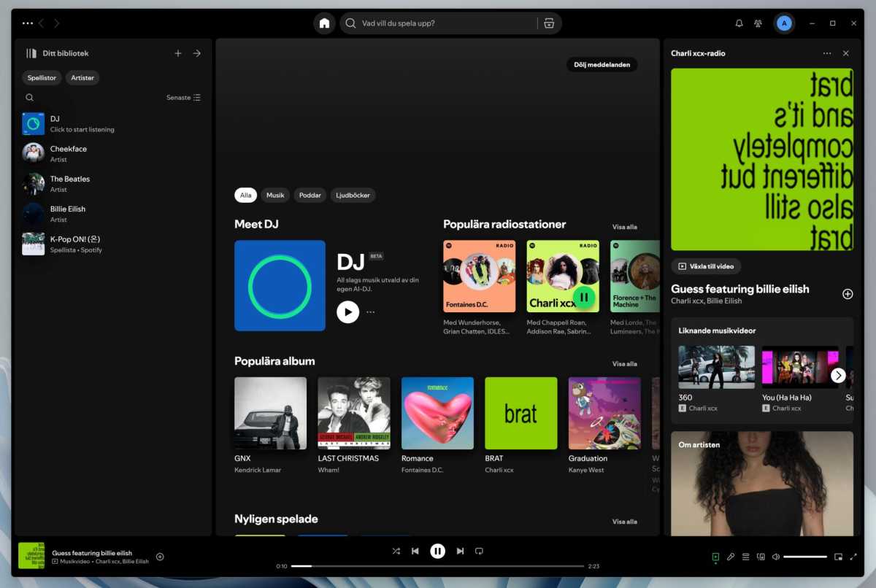
Task: Disable the Now Playing view toggle
Action: click(x=715, y=557)
